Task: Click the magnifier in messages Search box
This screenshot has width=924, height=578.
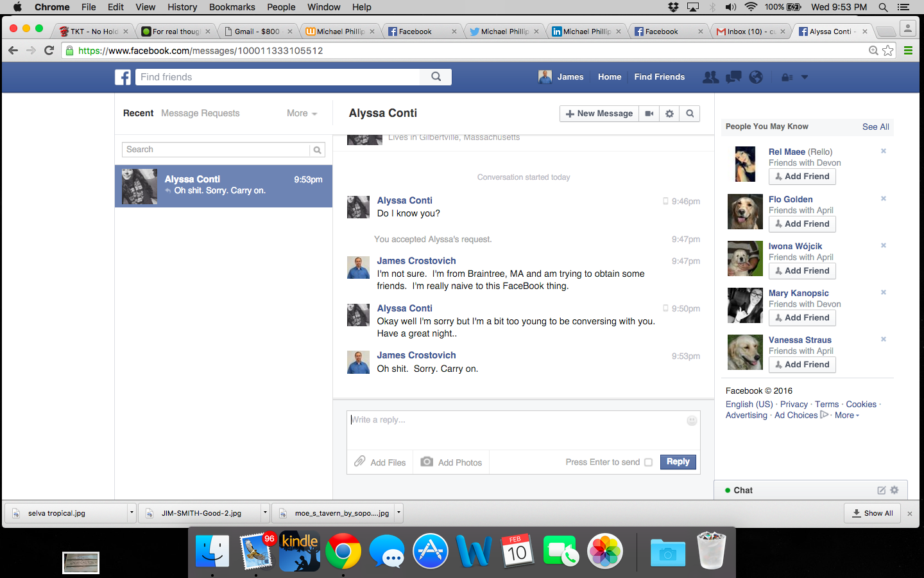Action: (x=317, y=150)
